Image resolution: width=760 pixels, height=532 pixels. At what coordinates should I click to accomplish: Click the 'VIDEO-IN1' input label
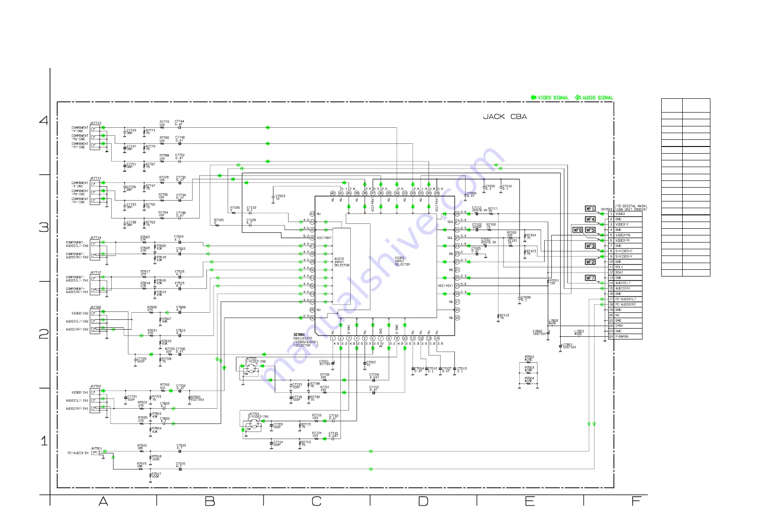[x=80, y=393]
